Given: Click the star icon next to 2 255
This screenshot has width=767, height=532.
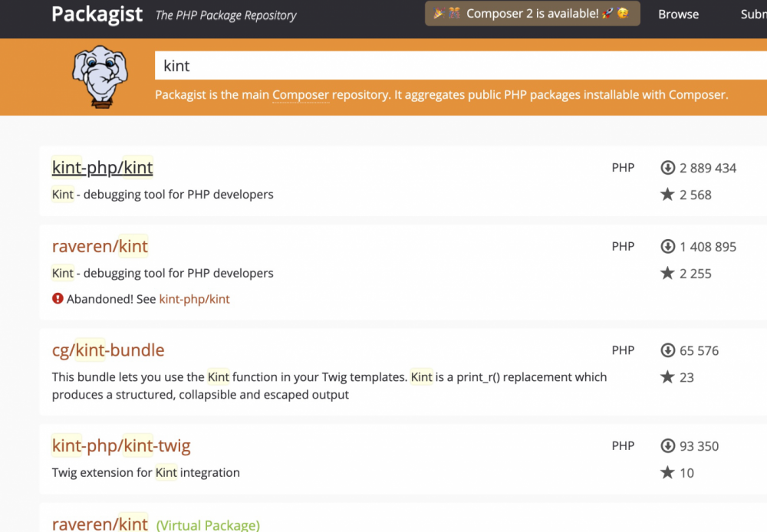Looking at the screenshot, I should 667,274.
